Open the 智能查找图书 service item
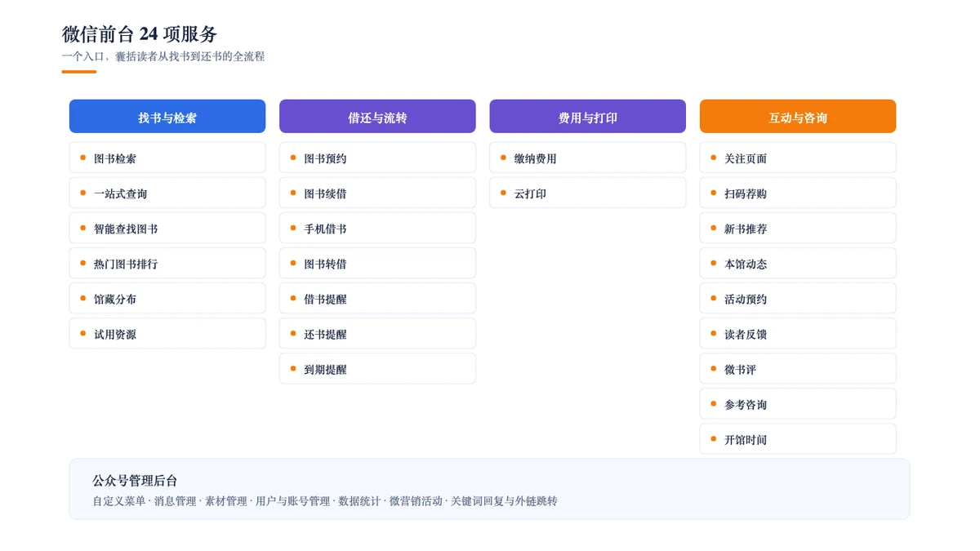This screenshot has width=980, height=551. 167,229
